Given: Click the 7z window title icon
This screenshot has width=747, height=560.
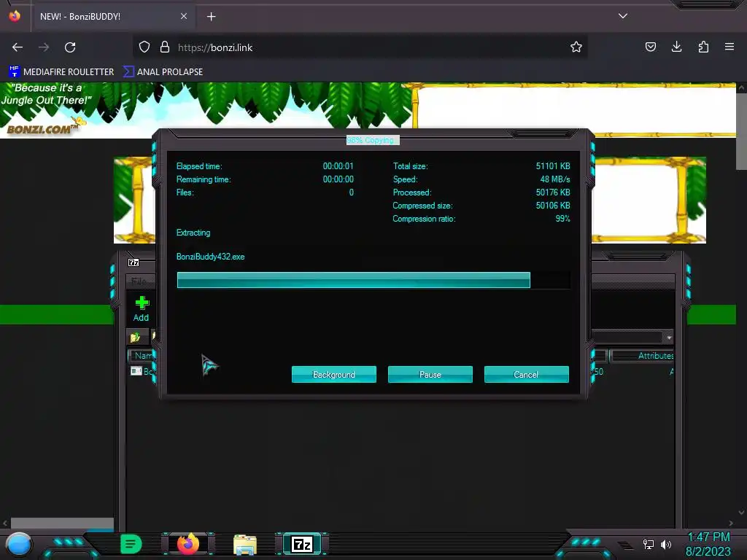Looking at the screenshot, I should (134, 262).
